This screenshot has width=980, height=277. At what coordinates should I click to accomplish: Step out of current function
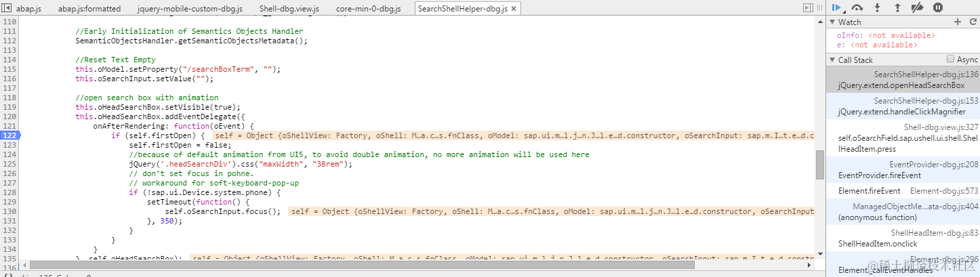click(x=897, y=7)
